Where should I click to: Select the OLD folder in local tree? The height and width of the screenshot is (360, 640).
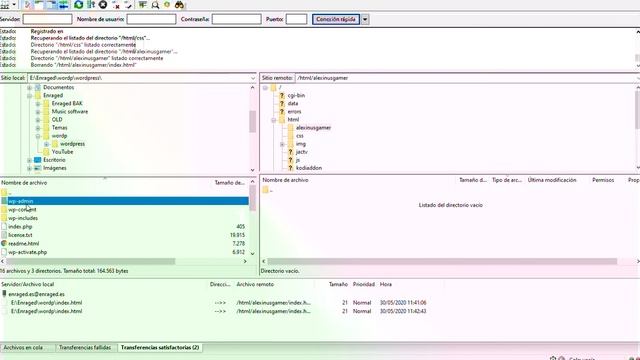point(57,120)
